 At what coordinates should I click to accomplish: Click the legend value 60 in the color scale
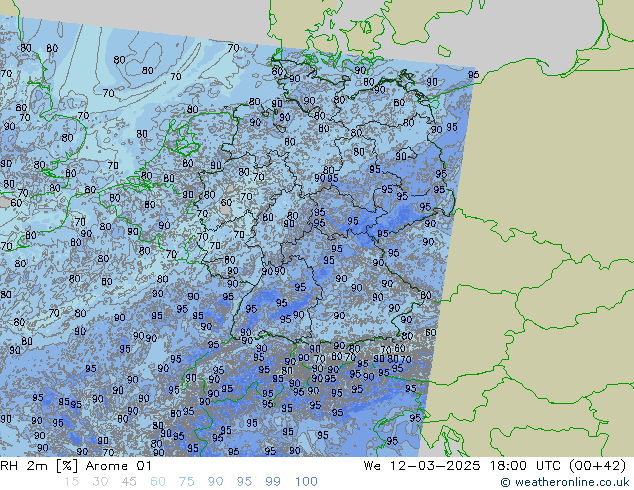[x=158, y=482]
